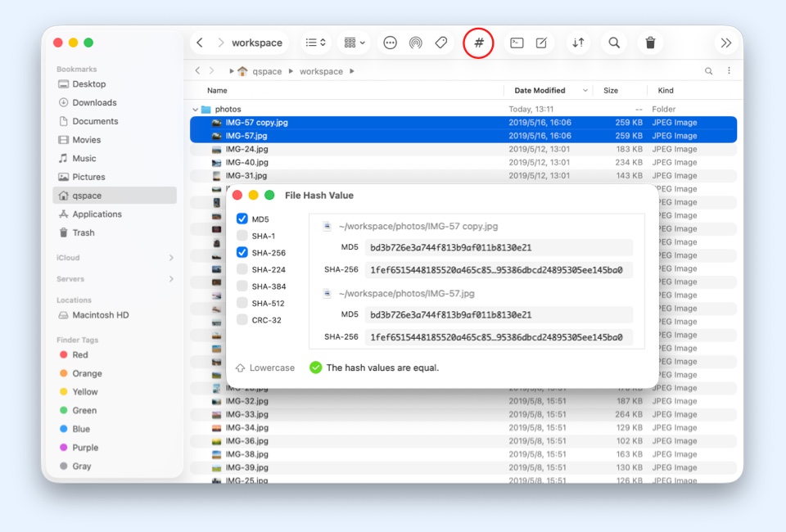Image resolution: width=786 pixels, height=532 pixels.
Task: Open the Terminal icon in the toolbar
Action: pos(517,43)
